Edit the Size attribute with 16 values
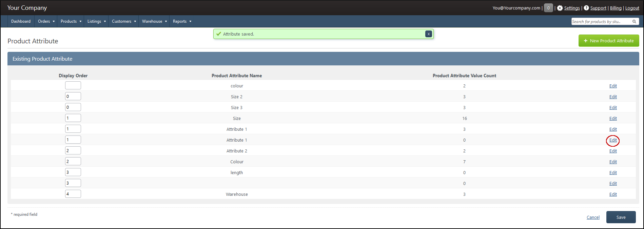The image size is (644, 229). 613,118
